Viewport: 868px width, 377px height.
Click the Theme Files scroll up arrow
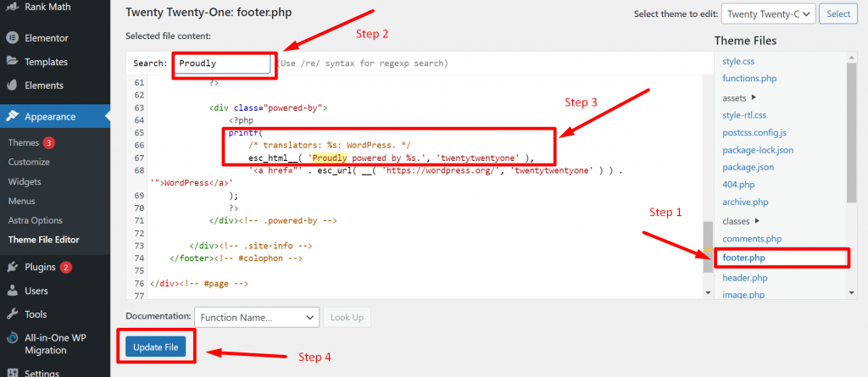click(x=852, y=57)
